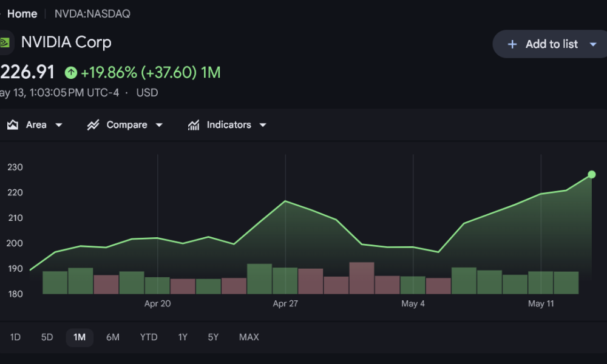
Task: Select the 1D time range
Action: [x=15, y=337]
